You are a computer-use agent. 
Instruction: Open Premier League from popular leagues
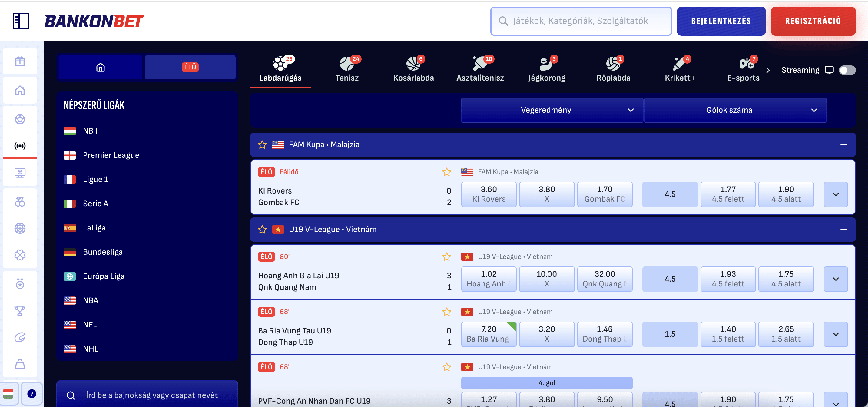click(111, 155)
